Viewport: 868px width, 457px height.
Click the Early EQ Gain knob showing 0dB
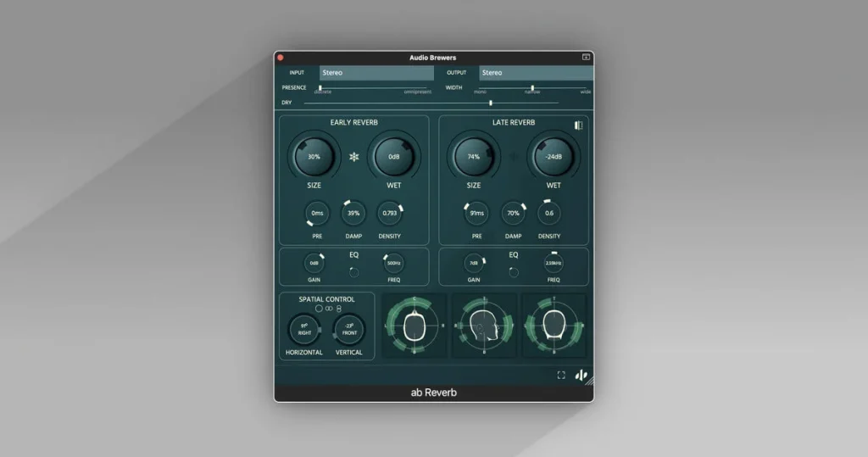tap(314, 263)
